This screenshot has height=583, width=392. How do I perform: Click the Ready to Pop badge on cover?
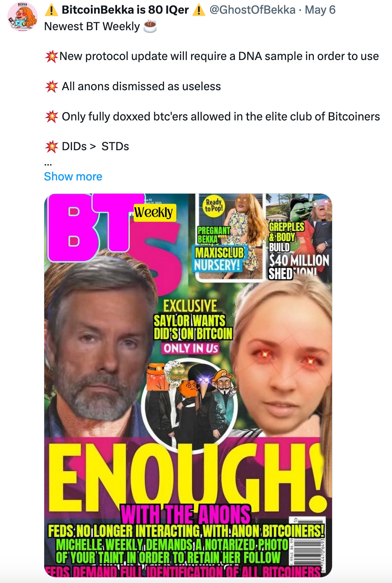pyautogui.click(x=214, y=205)
